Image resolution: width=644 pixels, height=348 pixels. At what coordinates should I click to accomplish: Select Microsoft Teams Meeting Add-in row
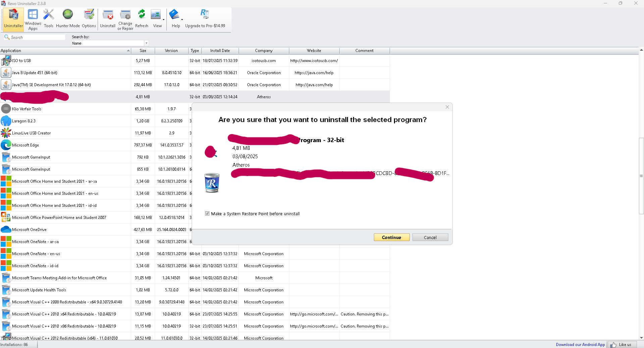tap(195, 278)
